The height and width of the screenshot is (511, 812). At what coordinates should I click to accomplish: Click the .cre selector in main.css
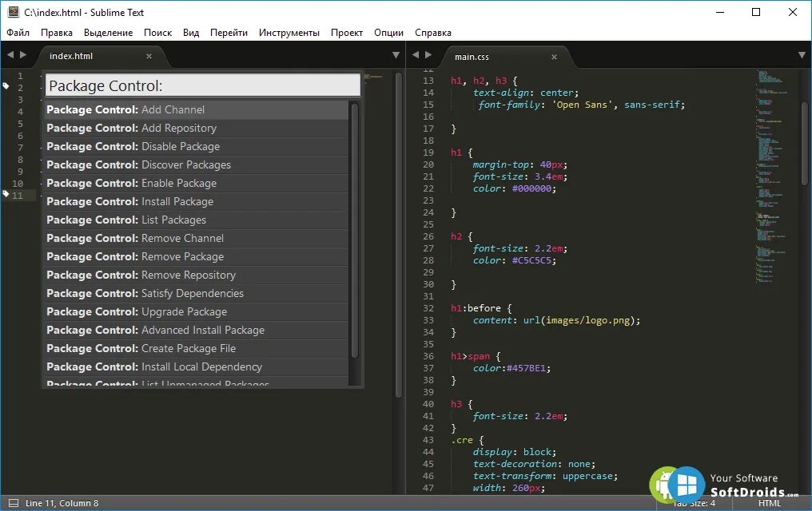click(462, 440)
